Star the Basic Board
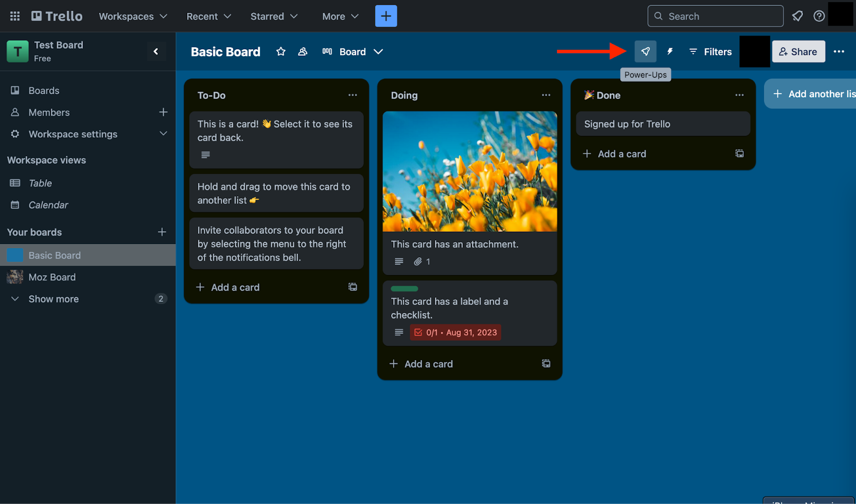 pos(281,51)
